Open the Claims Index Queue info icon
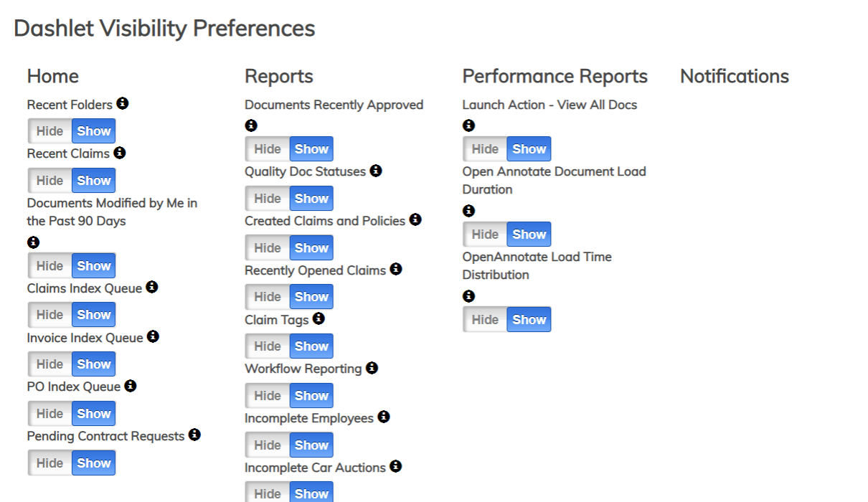868x502 pixels. pyautogui.click(x=152, y=287)
